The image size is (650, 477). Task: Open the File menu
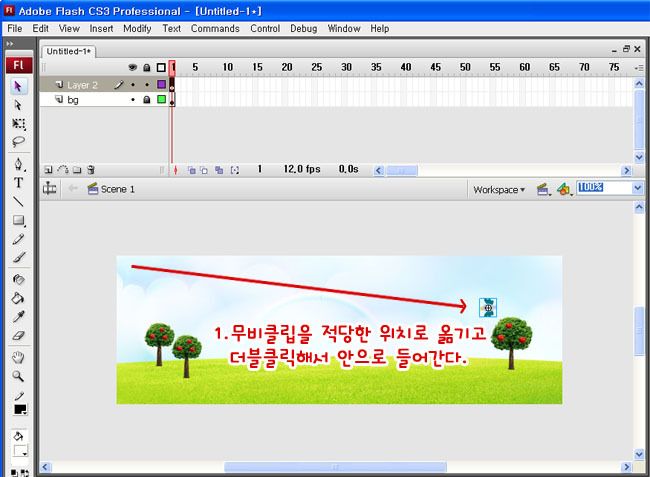pos(15,29)
